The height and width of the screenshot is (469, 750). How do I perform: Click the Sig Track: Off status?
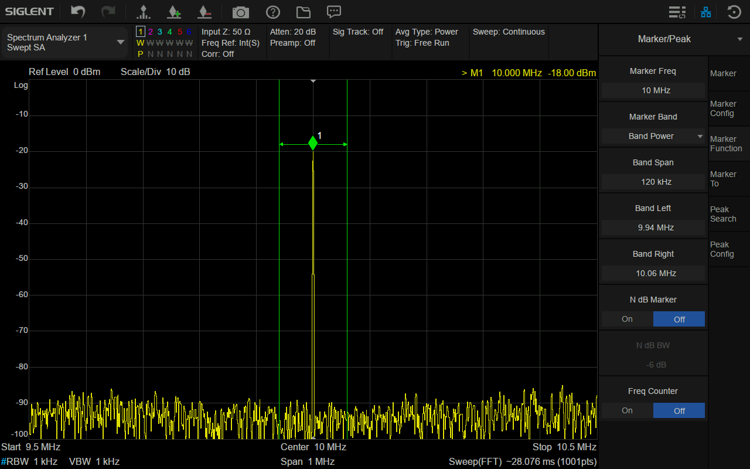(358, 32)
